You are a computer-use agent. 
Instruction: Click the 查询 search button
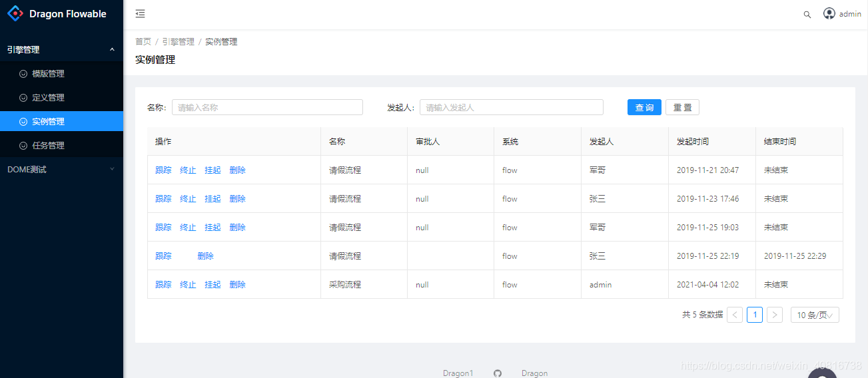click(x=644, y=107)
